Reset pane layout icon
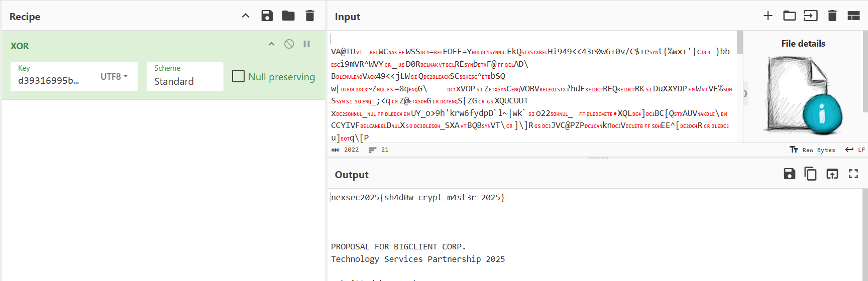The width and height of the screenshot is (868, 281). 853,16
